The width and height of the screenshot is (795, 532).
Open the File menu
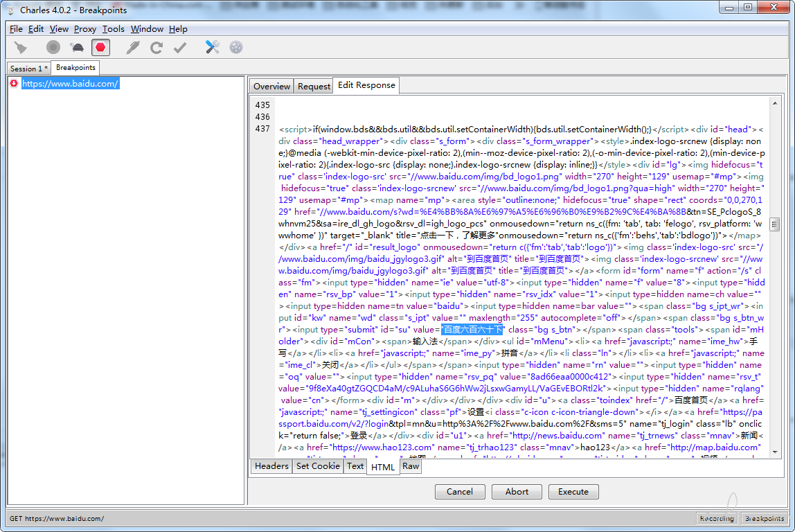click(x=16, y=29)
